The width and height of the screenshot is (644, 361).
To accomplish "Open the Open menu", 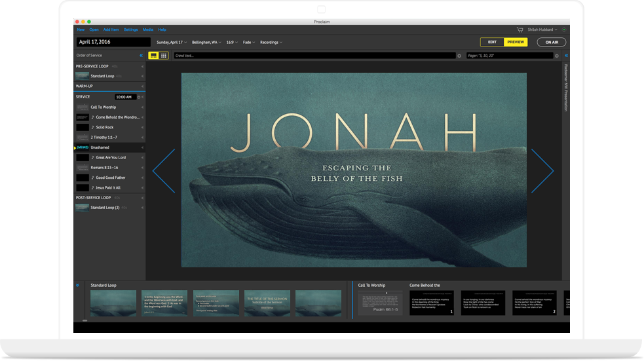I will [94, 29].
